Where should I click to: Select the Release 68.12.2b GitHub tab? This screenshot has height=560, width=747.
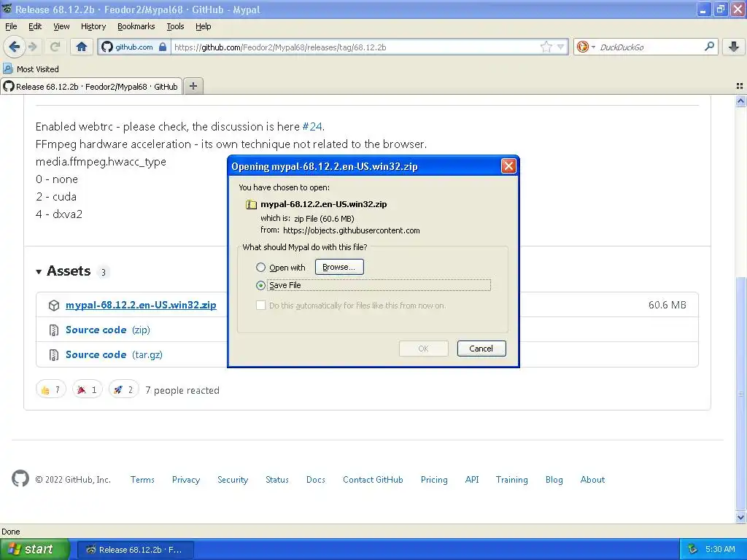click(x=91, y=86)
